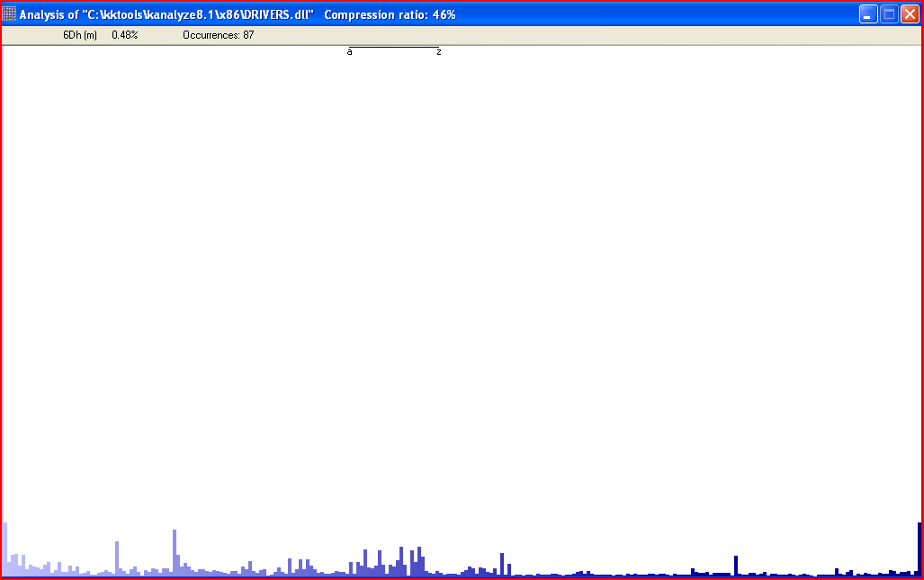Click the 'z' range marker label

tap(439, 52)
